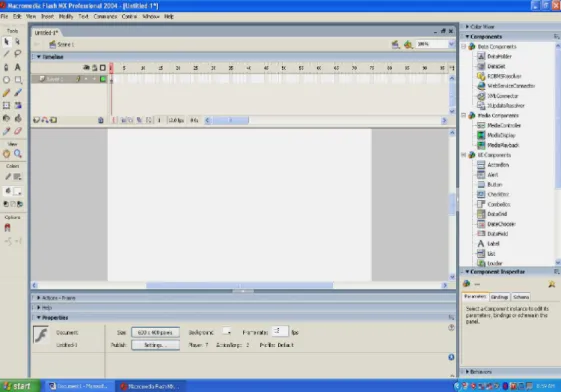Select the Fill Transform tool

click(18, 105)
